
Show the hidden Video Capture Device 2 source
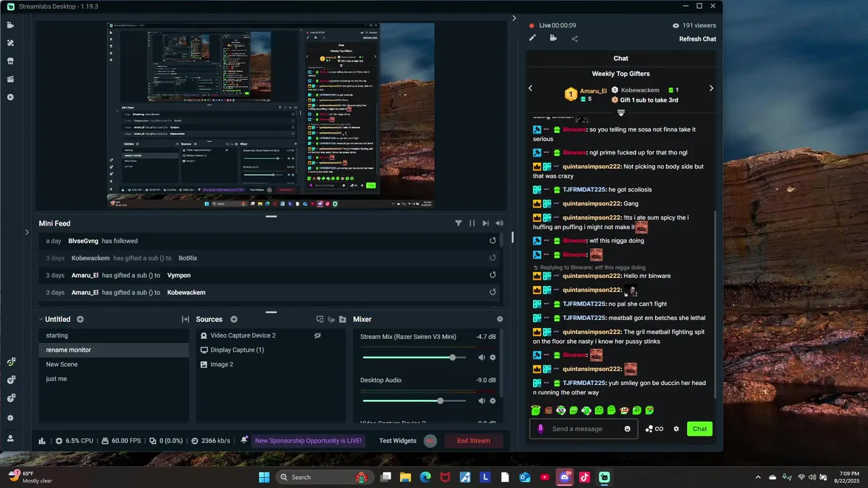click(317, 335)
